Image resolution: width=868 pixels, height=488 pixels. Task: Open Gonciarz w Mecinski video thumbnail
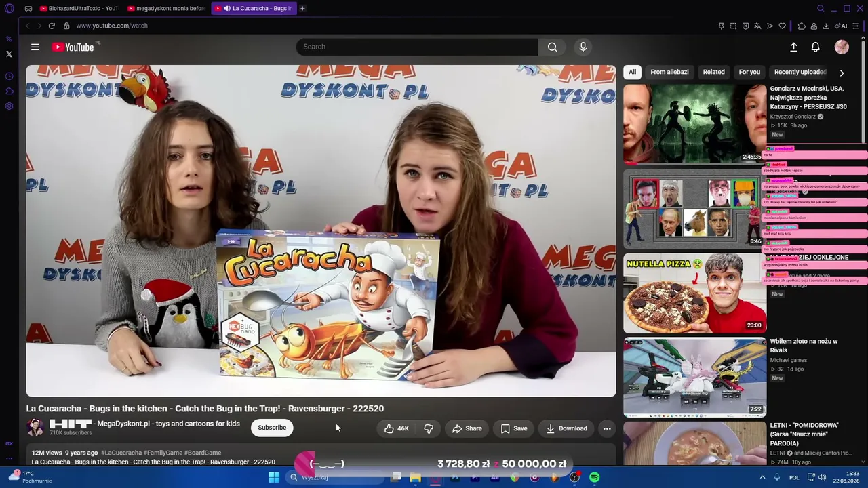(694, 124)
